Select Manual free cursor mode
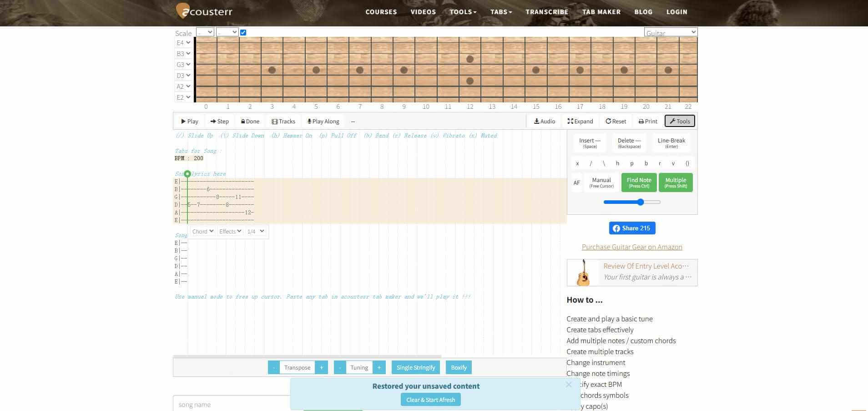868x411 pixels. [x=601, y=183]
